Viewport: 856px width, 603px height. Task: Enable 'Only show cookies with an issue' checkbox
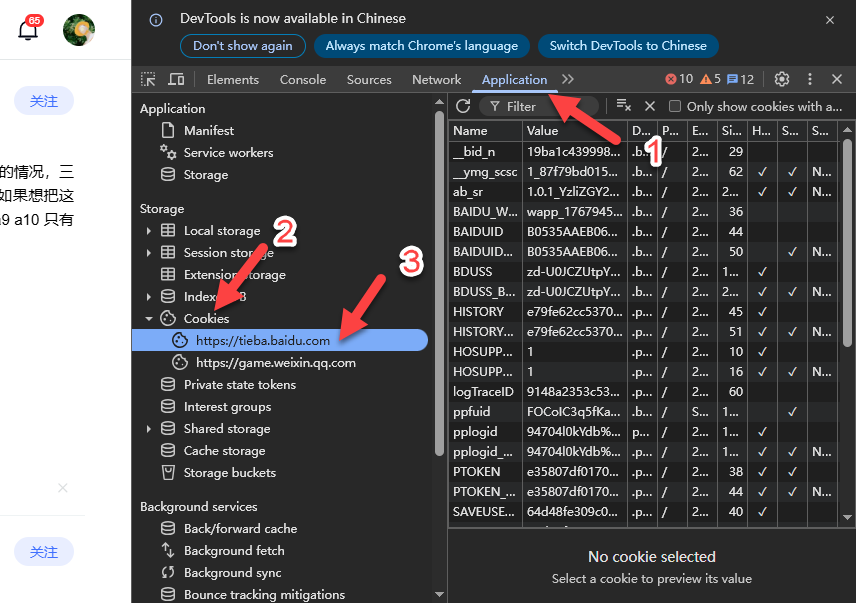[675, 106]
